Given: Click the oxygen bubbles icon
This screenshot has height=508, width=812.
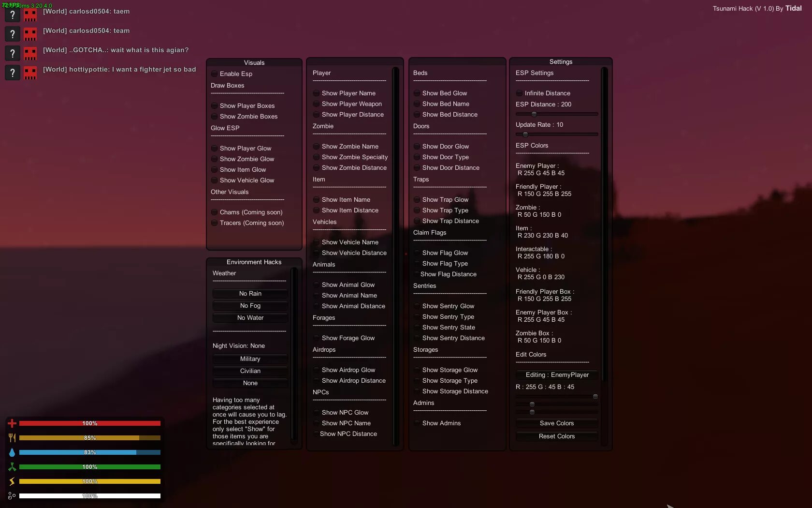Looking at the screenshot, I should click(12, 496).
